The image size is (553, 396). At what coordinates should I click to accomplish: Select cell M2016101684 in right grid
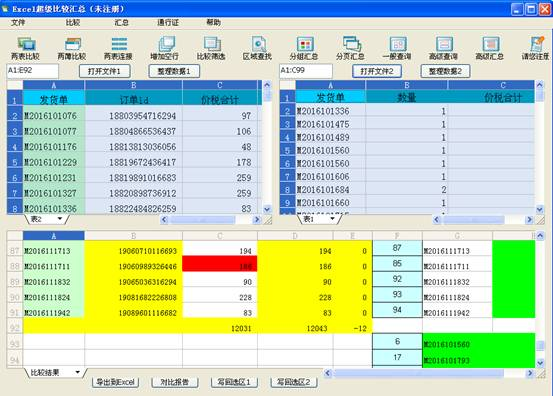coord(330,189)
